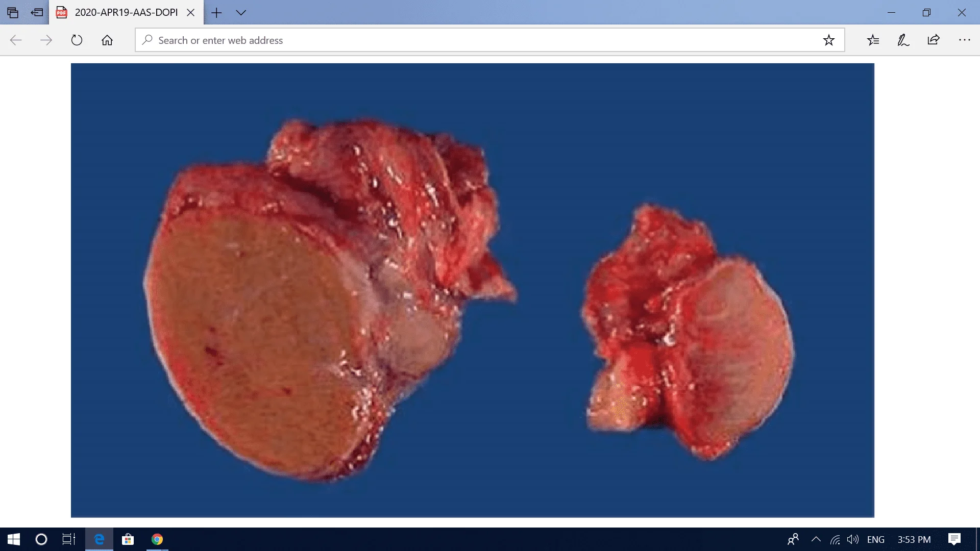Open the volume control
The image size is (980, 551).
tap(853, 539)
